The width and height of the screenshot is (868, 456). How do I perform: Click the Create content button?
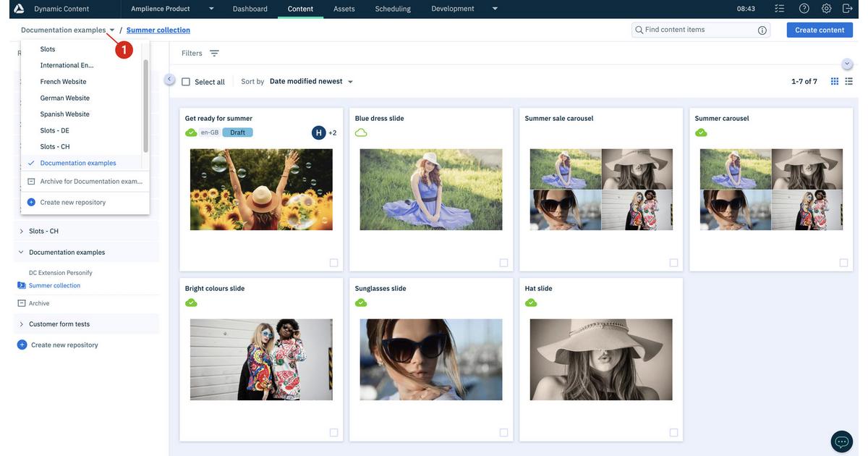tap(820, 30)
